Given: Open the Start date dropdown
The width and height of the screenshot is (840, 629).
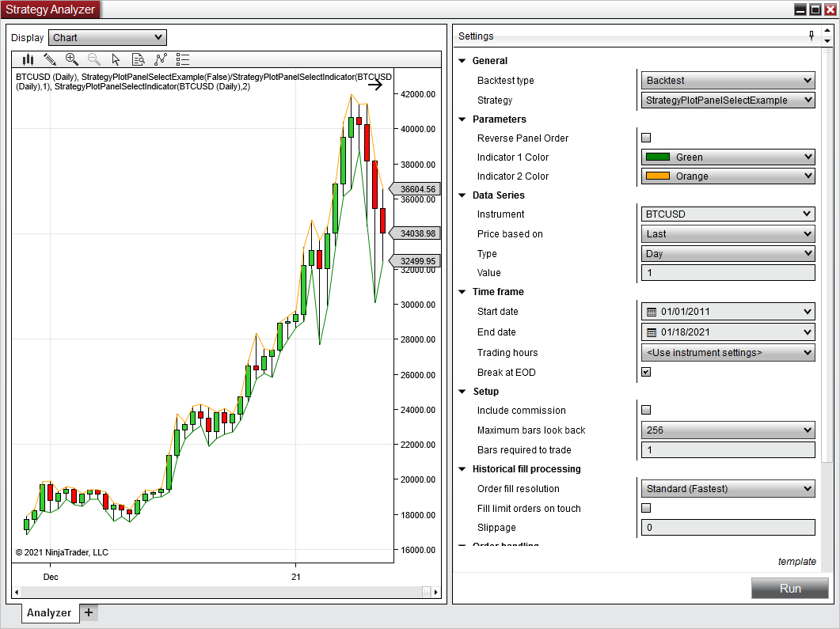Looking at the screenshot, I should tap(728, 312).
